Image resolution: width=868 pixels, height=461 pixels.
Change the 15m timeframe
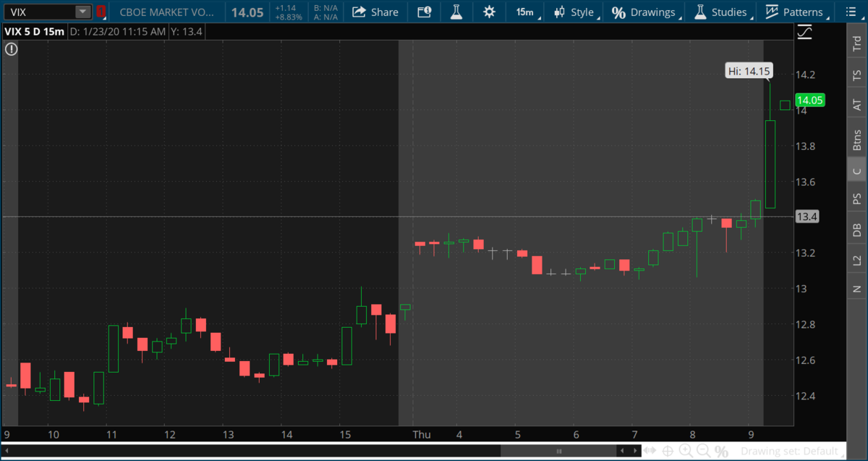point(524,12)
